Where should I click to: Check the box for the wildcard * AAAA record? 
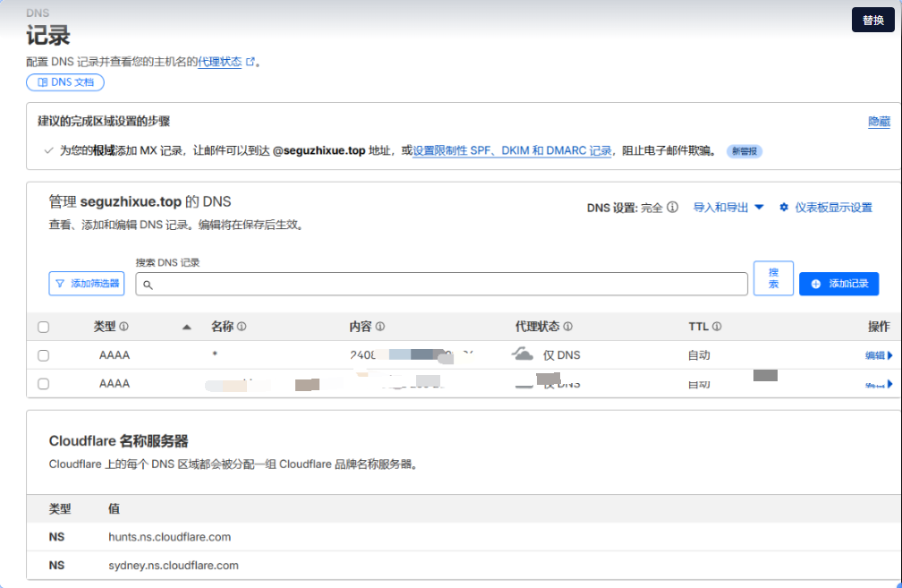[43, 355]
